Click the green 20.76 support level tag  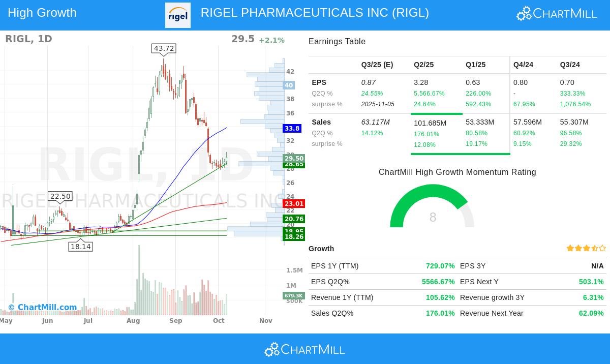pos(294,219)
